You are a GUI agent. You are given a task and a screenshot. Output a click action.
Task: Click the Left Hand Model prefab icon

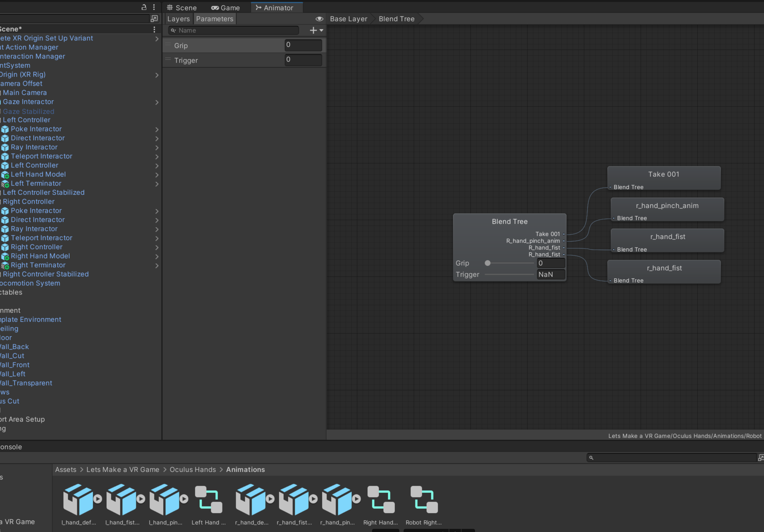pos(5,175)
